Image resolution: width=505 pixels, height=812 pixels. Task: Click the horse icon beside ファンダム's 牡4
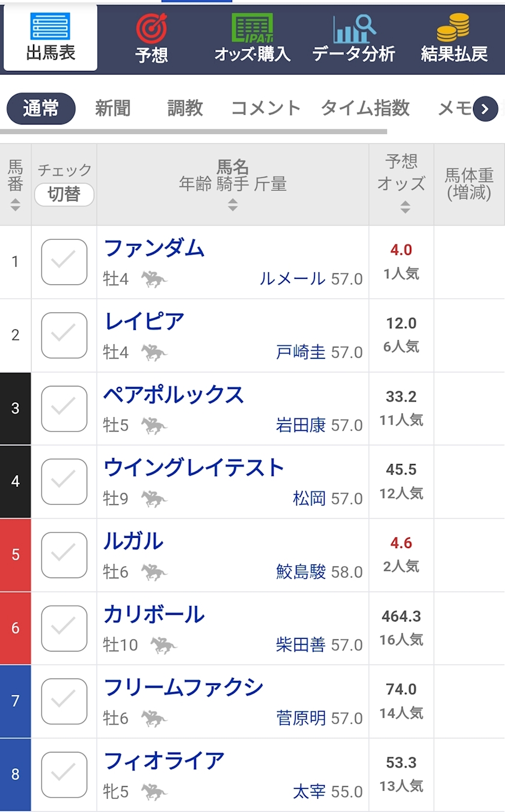point(154,279)
